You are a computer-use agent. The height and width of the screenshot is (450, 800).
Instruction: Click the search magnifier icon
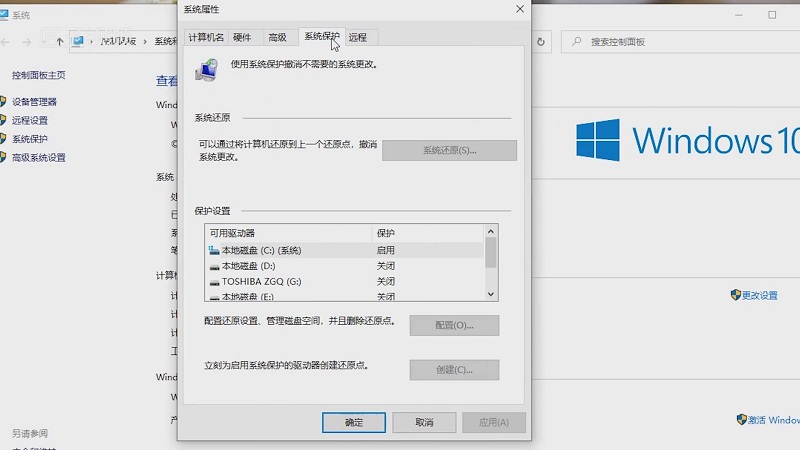[x=577, y=41]
